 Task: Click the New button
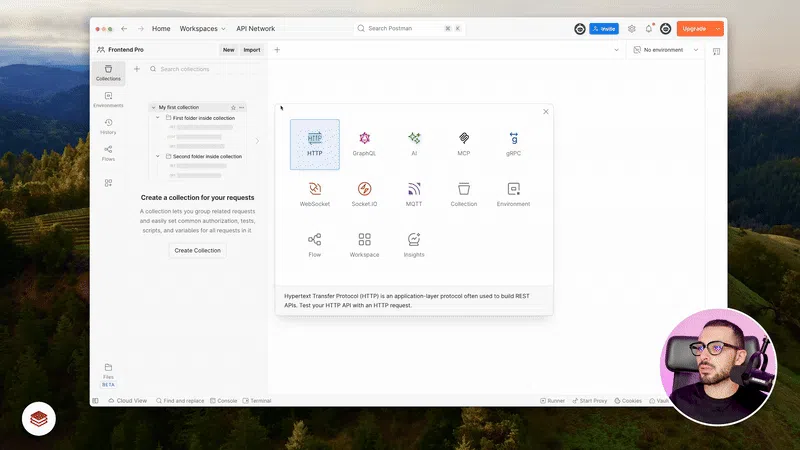pyautogui.click(x=229, y=49)
